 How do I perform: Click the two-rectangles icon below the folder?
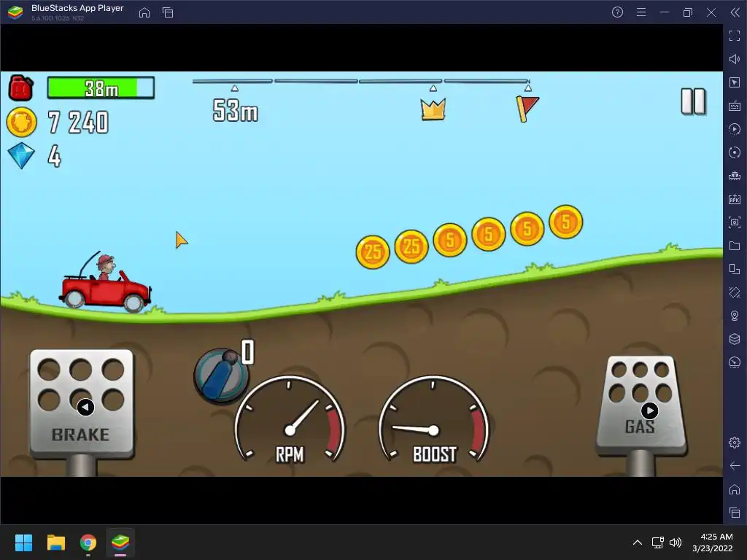click(735, 269)
